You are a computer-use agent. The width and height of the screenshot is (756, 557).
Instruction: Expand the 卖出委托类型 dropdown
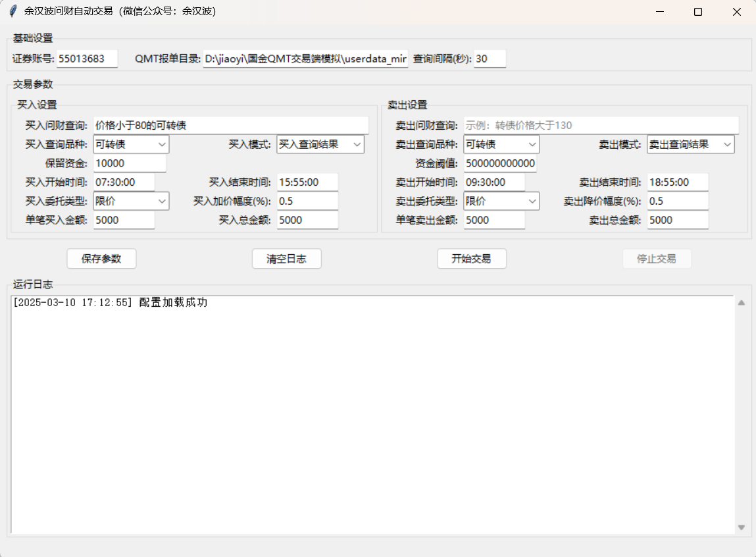tap(501, 201)
